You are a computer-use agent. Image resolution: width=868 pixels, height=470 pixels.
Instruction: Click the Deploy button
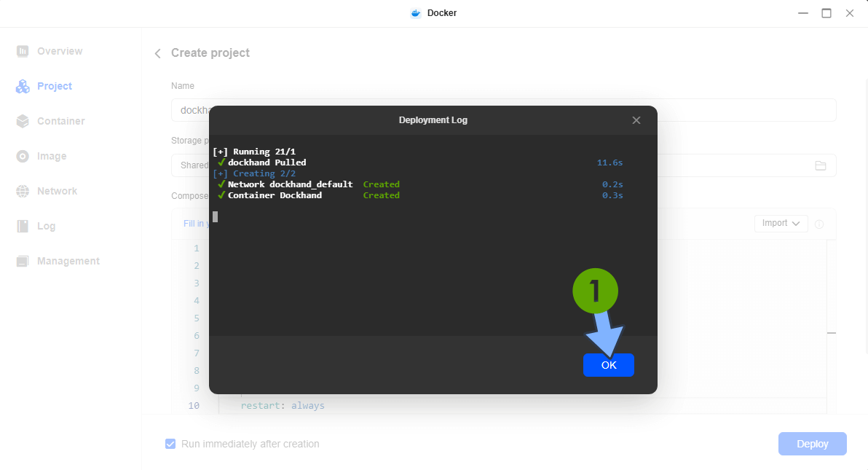click(x=812, y=444)
